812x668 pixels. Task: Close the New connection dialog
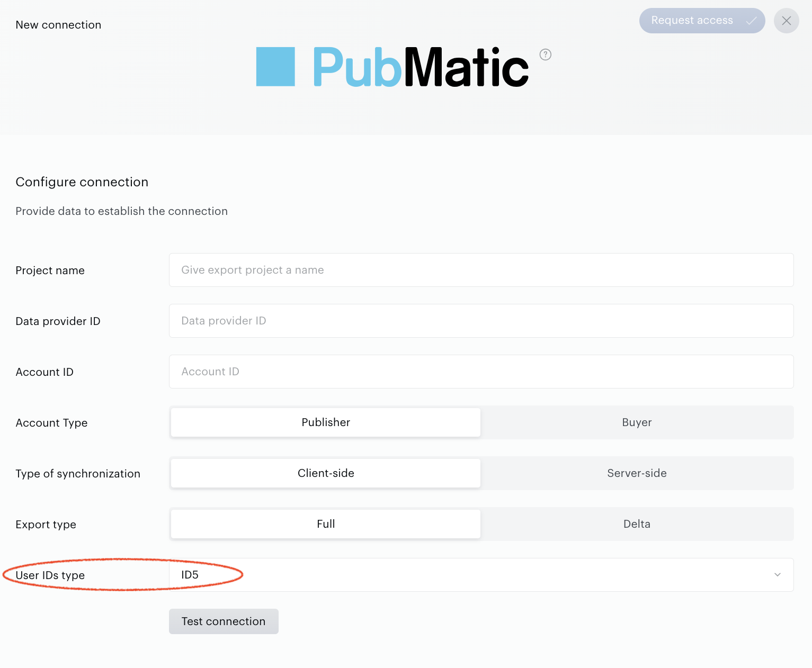tap(787, 21)
